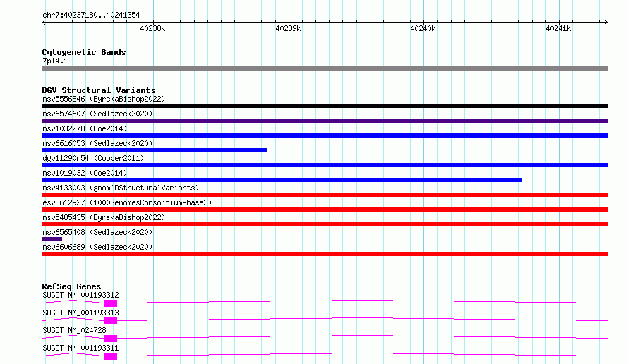This screenshot has height=364, width=628.
Task: Click the nsv5556846 (ByrskaBishop2022) label
Action: pyautogui.click(x=104, y=99)
